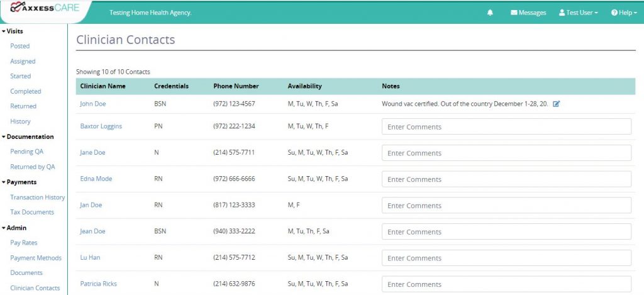Select Clinician Contacts in sidebar
Screen dimensions: 644x295
point(35,288)
